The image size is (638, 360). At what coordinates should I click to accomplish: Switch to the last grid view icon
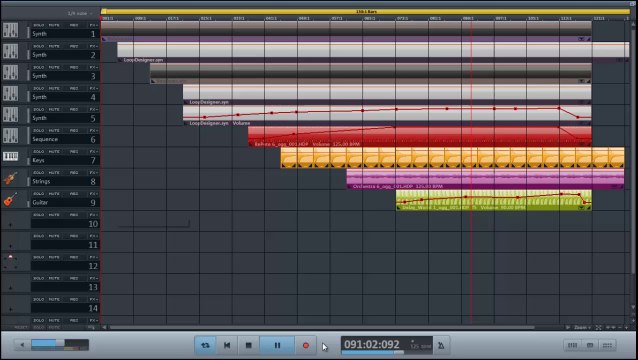(x=607, y=345)
